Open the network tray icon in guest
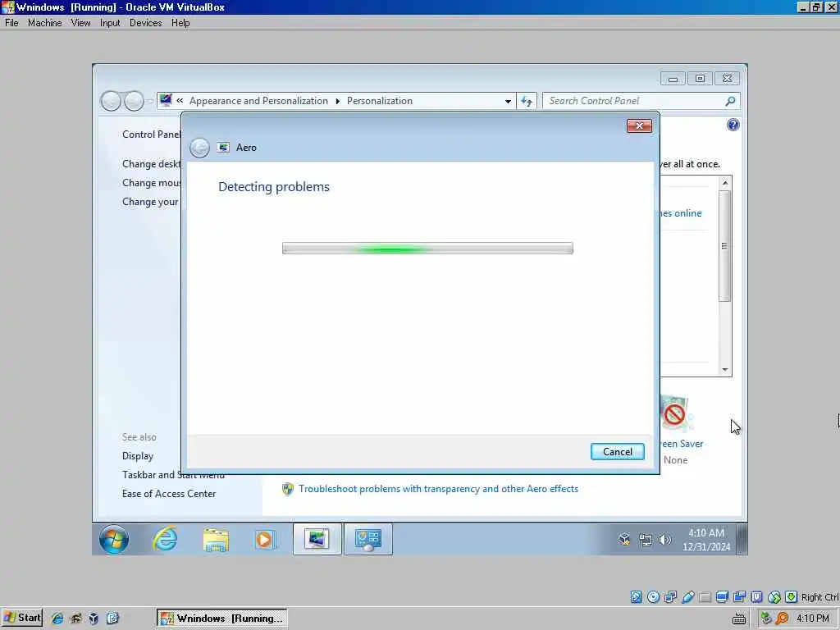 [x=645, y=540]
